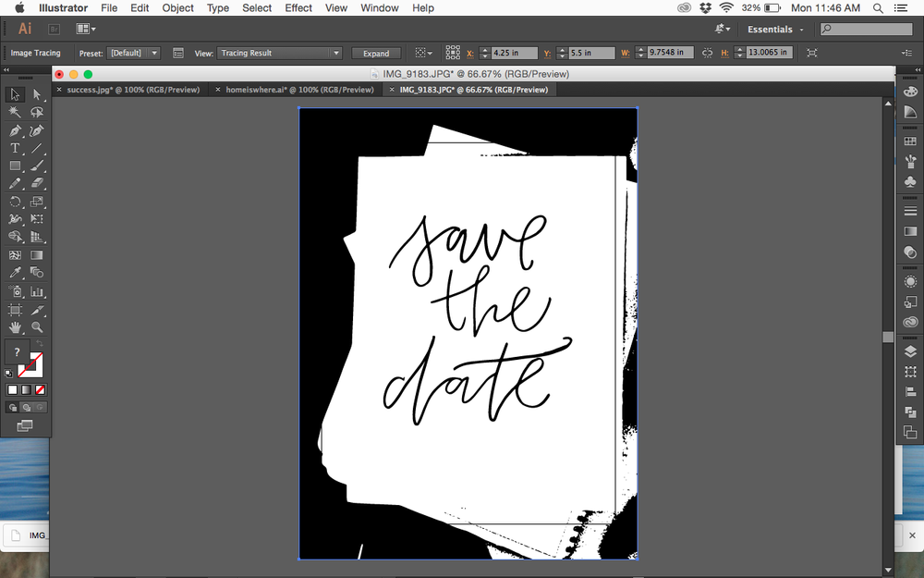This screenshot has width=924, height=578.
Task: Set the fill to None
Action: (40, 390)
